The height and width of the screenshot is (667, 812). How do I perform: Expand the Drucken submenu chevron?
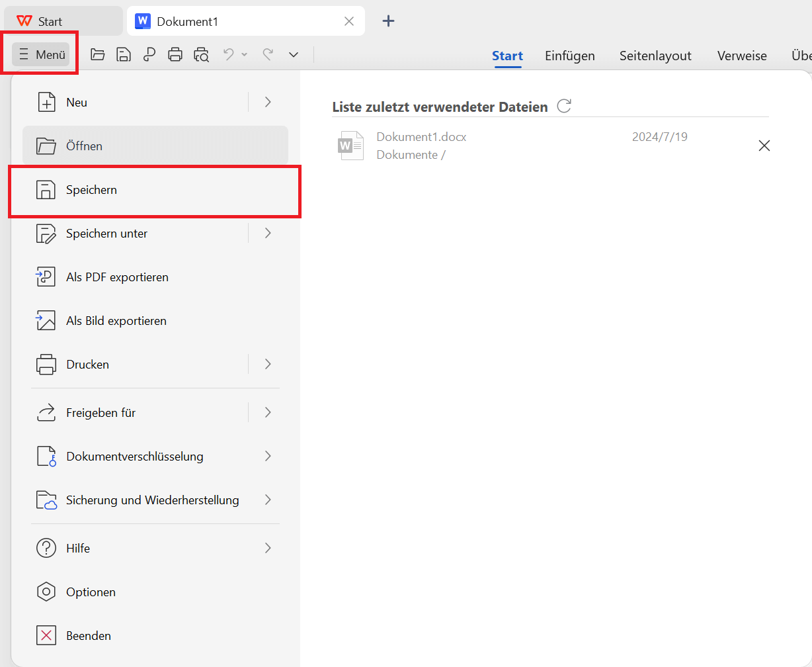pos(268,364)
